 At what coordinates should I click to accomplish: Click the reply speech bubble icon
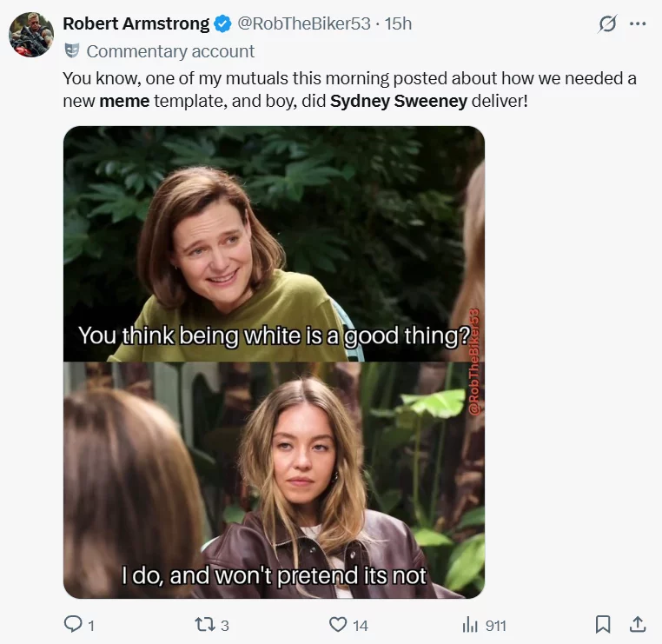73,624
